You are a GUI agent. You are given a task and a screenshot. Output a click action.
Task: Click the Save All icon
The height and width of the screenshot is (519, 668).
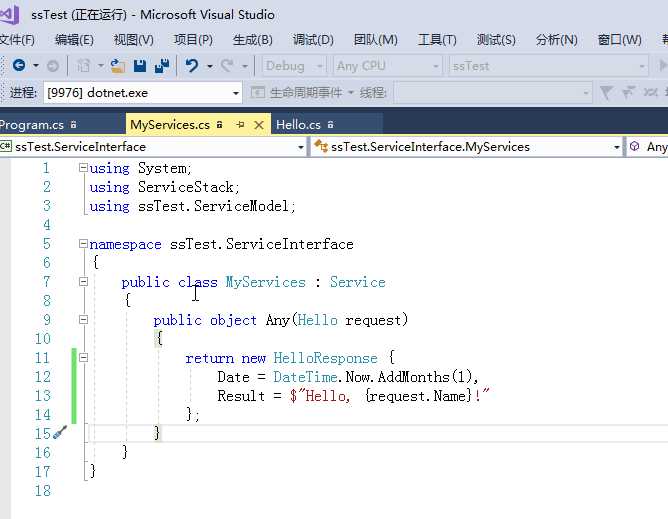pyautogui.click(x=160, y=65)
